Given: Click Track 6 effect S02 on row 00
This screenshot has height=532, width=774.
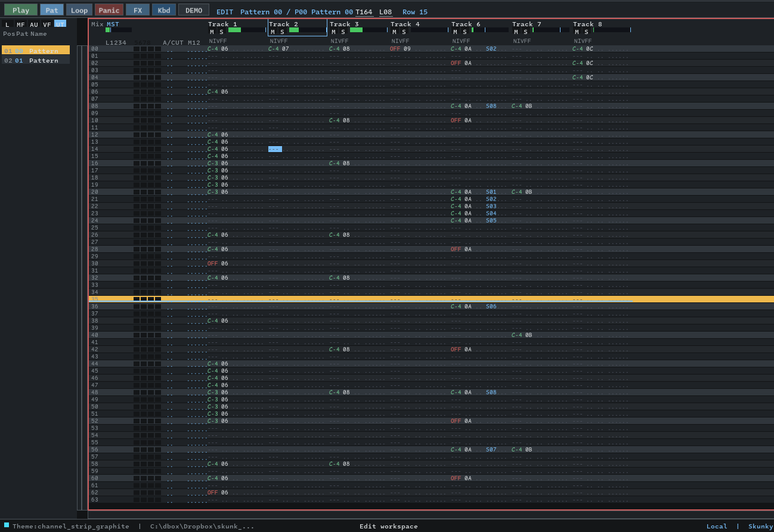Looking at the screenshot, I should tap(491, 49).
